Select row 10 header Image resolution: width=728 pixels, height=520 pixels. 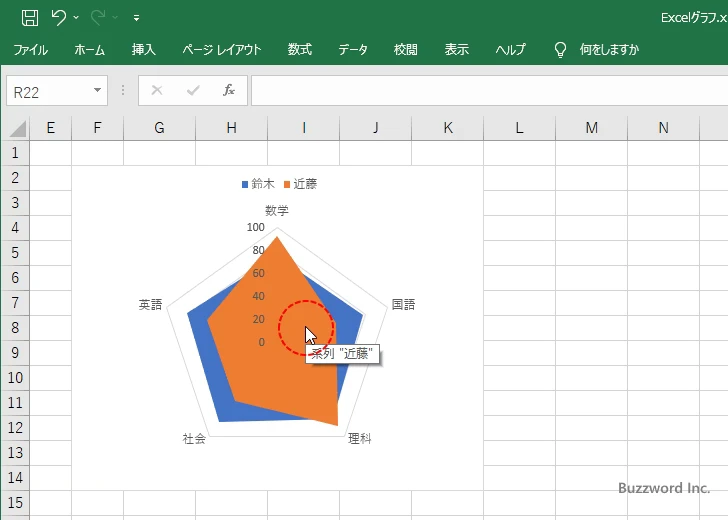point(15,377)
